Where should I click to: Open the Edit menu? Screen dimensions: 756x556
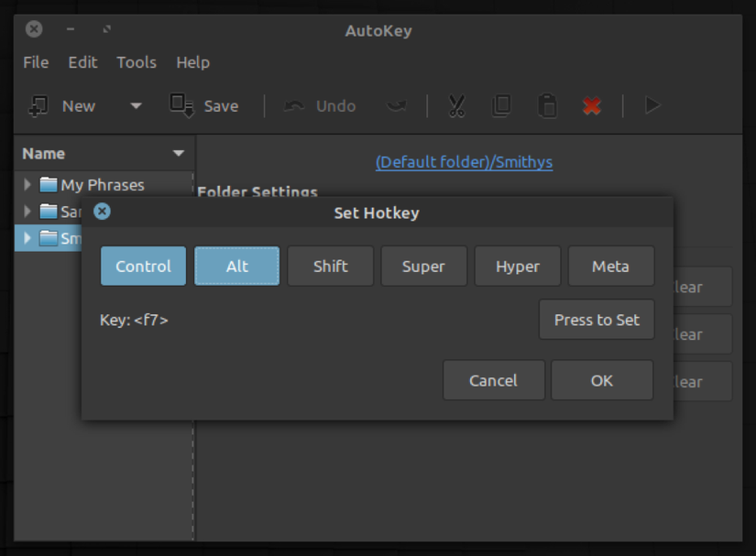pyautogui.click(x=82, y=62)
